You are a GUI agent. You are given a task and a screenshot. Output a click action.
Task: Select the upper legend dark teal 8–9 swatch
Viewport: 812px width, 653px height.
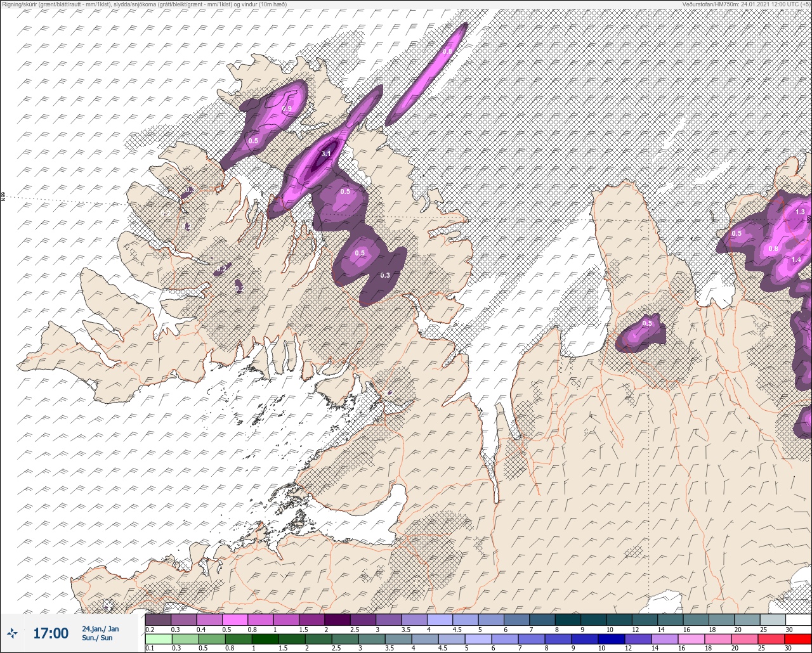568,619
